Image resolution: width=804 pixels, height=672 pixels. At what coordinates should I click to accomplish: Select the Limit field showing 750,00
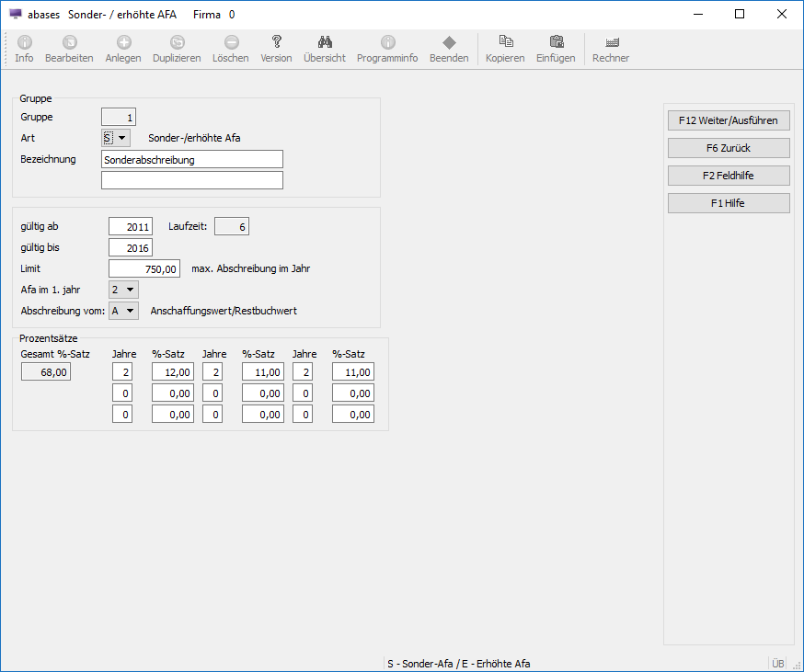coord(144,268)
